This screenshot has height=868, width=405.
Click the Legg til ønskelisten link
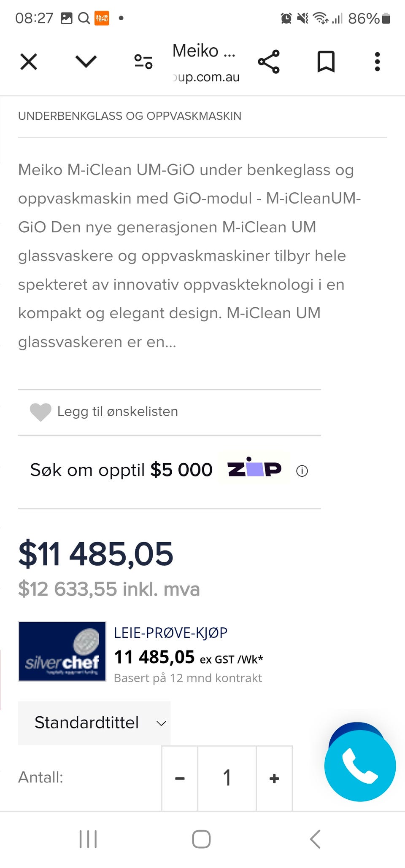click(x=117, y=411)
